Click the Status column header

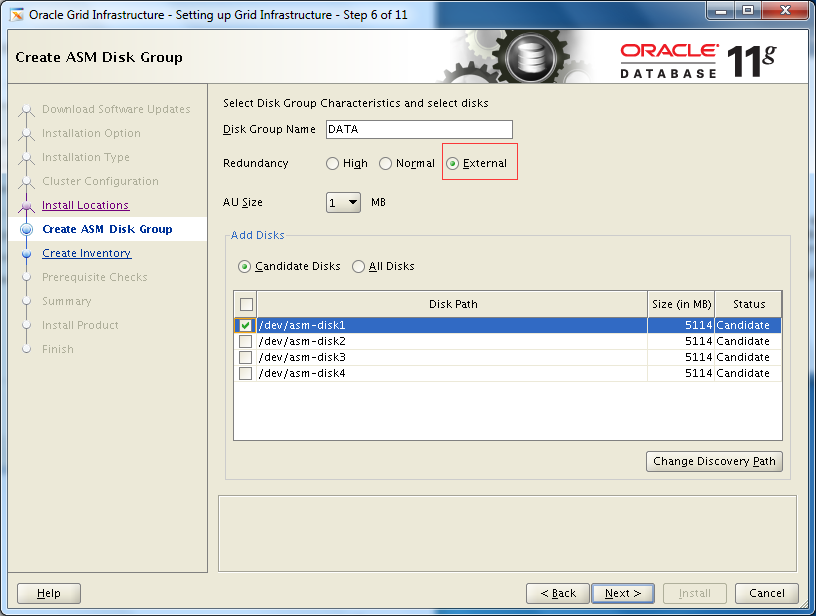pos(749,304)
